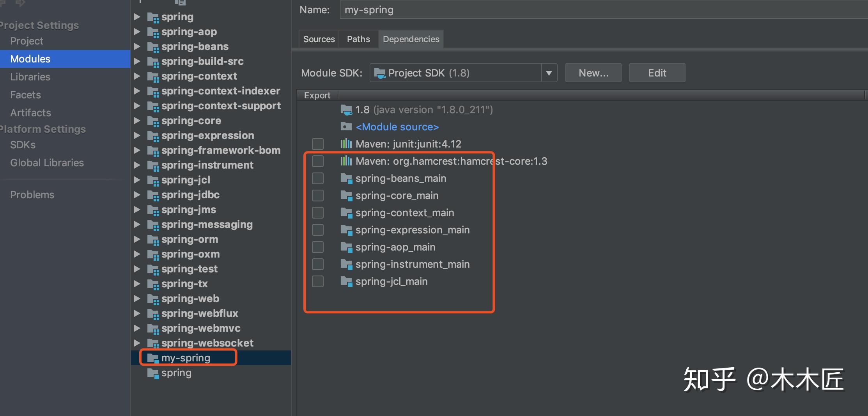Click the spring-beans_main dependency icon
The height and width of the screenshot is (416, 868).
346,179
